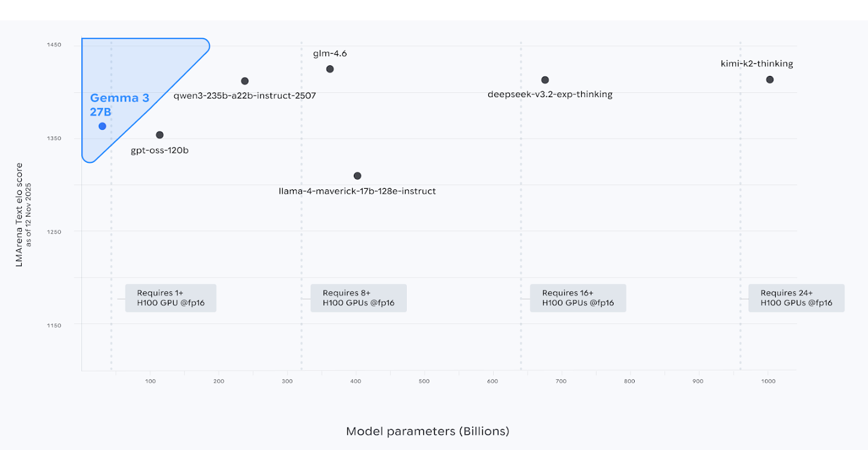The height and width of the screenshot is (450, 868).
Task: Click the "Requires 16+ H100 GPUs" annotation box
Action: pos(578,297)
